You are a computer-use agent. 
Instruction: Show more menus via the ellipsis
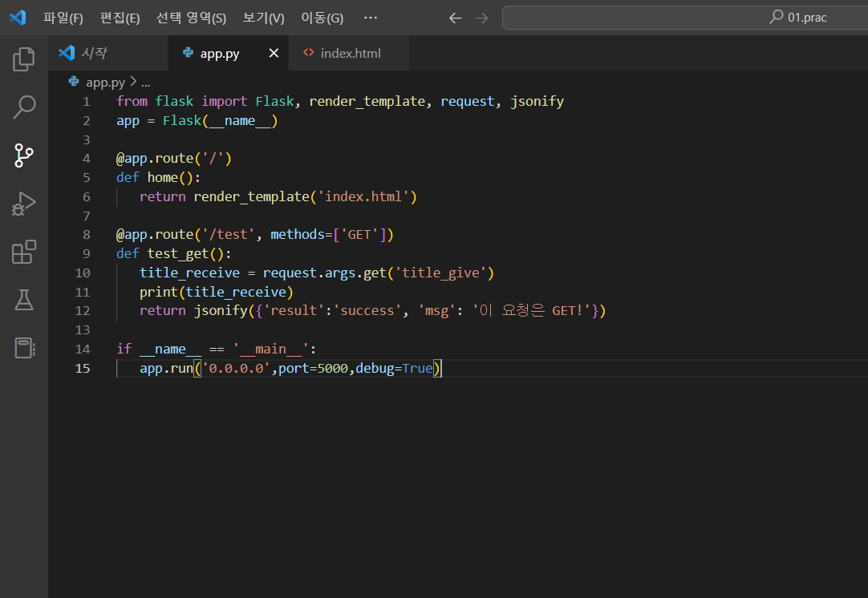tap(371, 18)
